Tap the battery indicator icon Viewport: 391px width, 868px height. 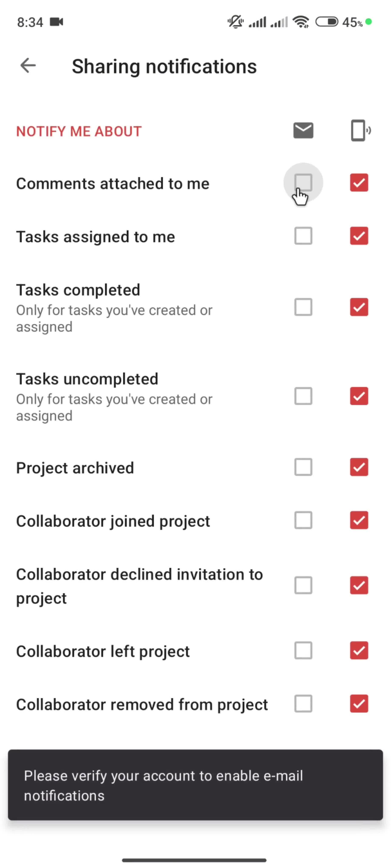click(x=326, y=22)
